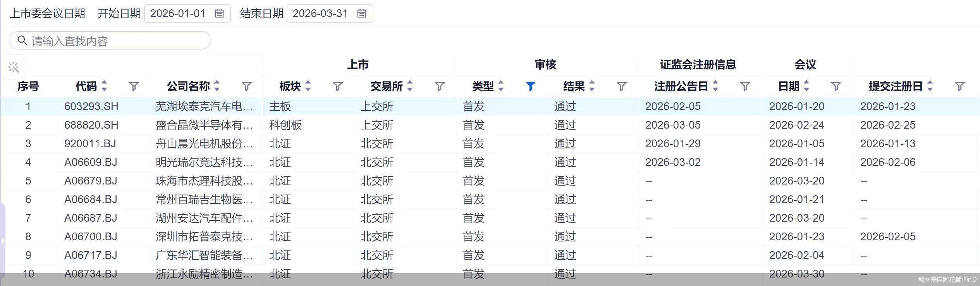Image resolution: width=980 pixels, height=286 pixels.
Task: Open filter for 板块 column
Action: point(337,86)
